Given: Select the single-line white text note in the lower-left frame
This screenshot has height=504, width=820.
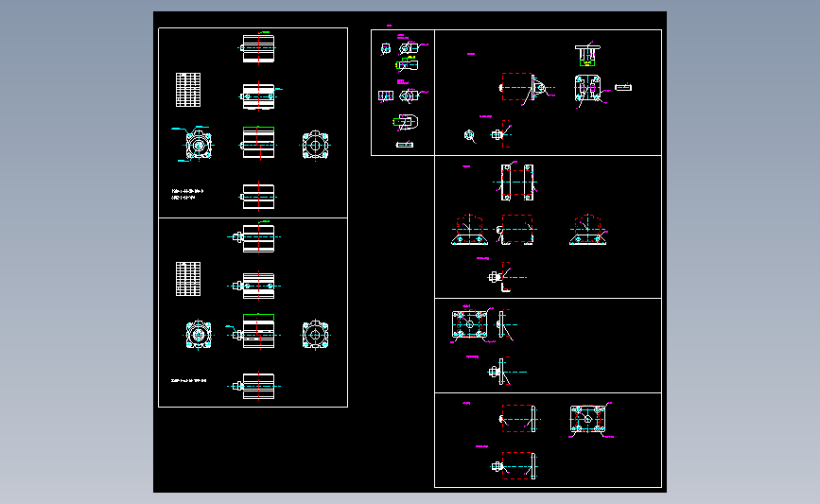Looking at the screenshot, I should [x=189, y=381].
